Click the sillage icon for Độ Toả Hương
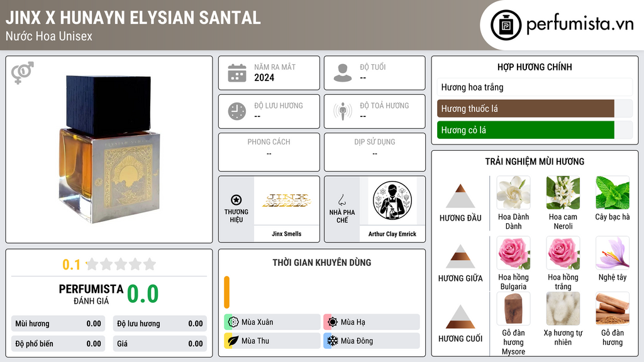This screenshot has height=362, width=644. click(x=343, y=111)
